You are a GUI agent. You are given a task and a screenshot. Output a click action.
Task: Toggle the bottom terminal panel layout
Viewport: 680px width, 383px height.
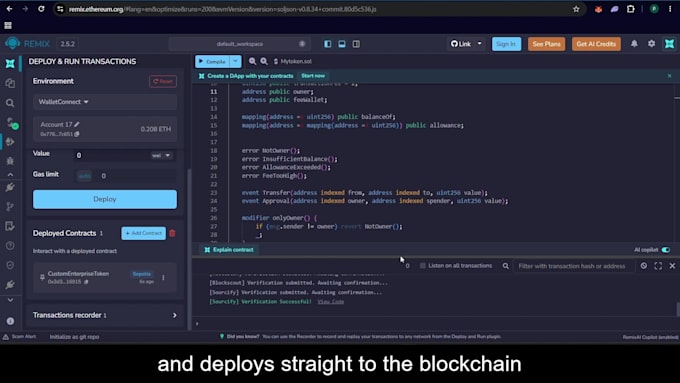(x=342, y=44)
